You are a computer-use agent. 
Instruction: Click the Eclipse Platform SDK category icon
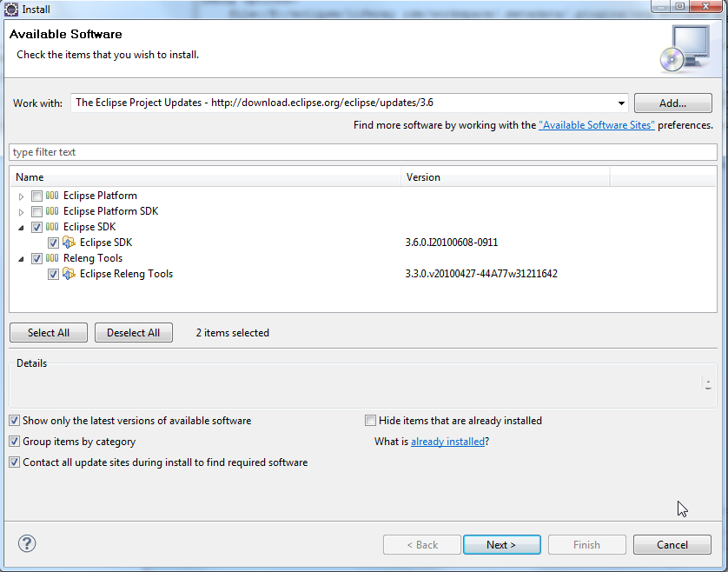[52, 211]
